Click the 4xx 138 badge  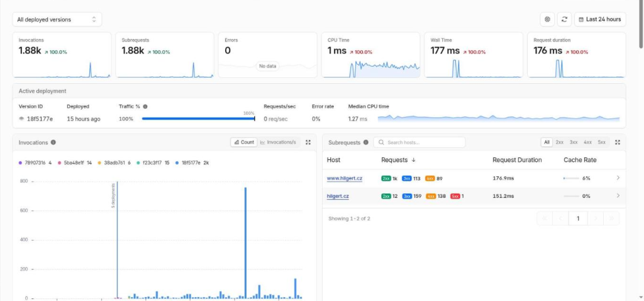(x=436, y=196)
